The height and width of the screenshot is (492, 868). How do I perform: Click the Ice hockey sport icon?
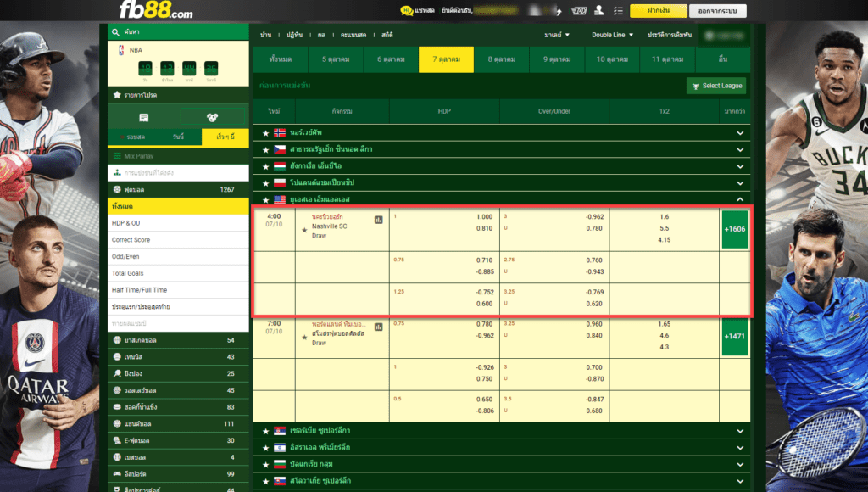(117, 406)
